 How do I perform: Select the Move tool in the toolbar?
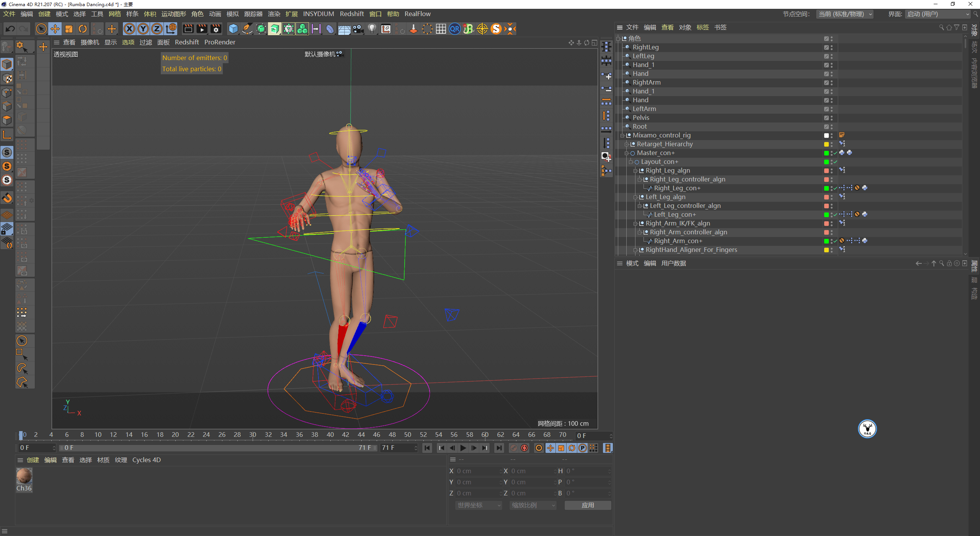point(55,29)
